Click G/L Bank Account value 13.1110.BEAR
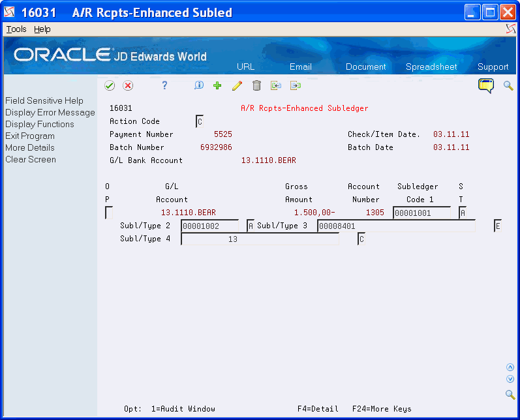 point(269,160)
